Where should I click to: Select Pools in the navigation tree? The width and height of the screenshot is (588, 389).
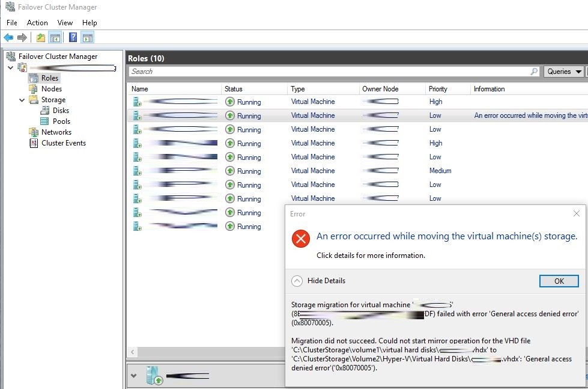click(x=61, y=121)
